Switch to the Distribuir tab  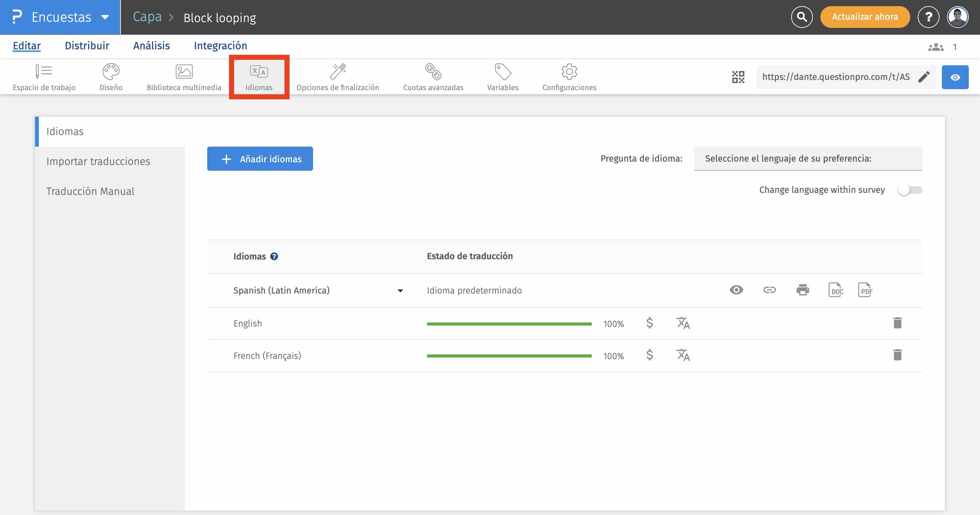point(87,46)
